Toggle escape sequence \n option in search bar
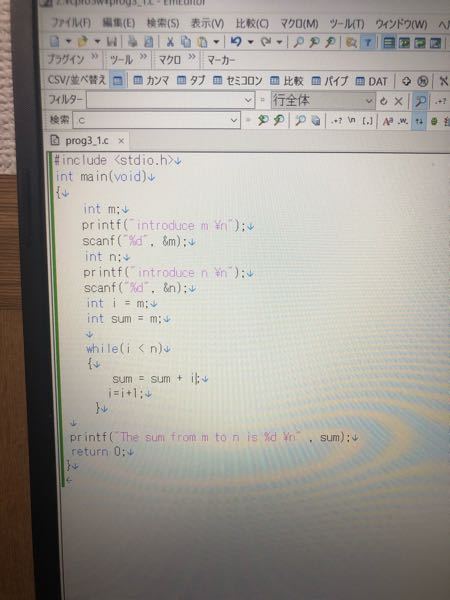 352,121
